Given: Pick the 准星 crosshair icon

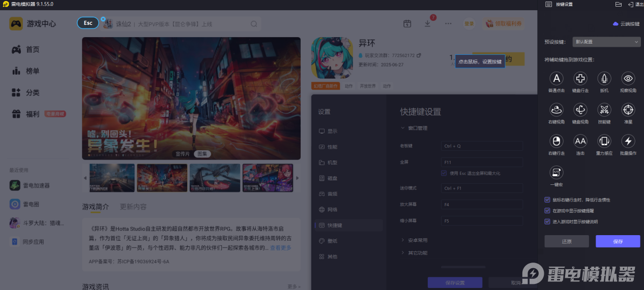Looking at the screenshot, I should [x=628, y=109].
